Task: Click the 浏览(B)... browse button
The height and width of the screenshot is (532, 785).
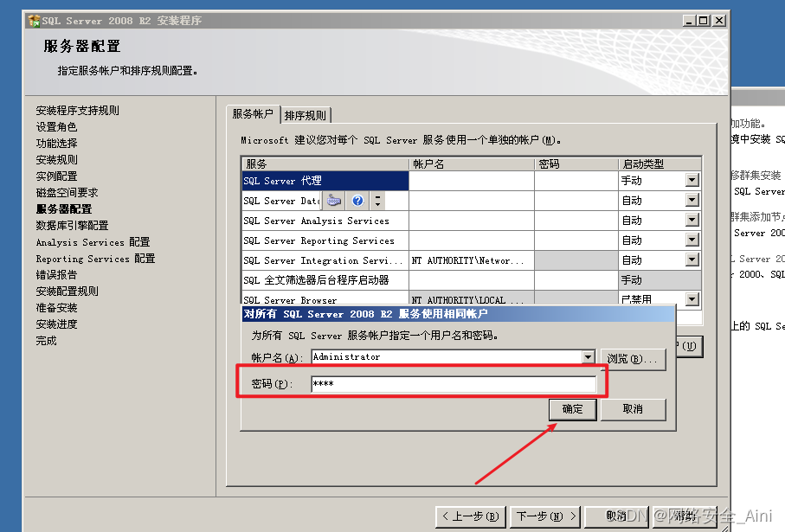Action: (x=633, y=359)
